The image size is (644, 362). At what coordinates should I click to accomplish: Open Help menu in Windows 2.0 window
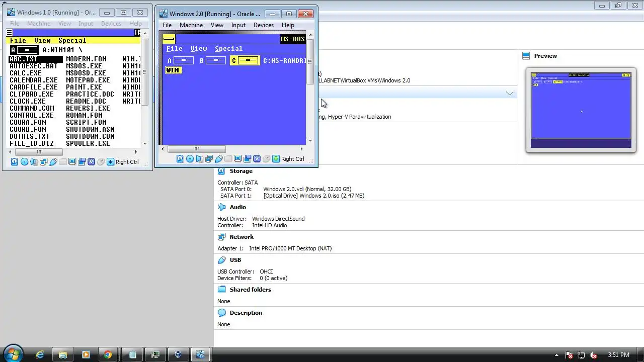click(288, 25)
